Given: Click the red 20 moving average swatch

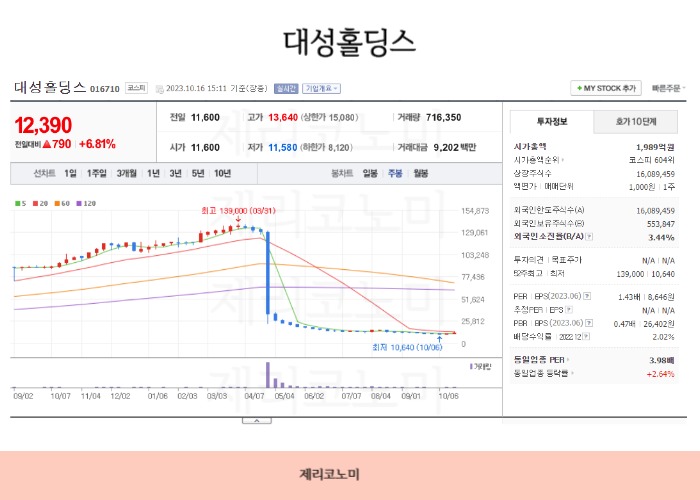Looking at the screenshot, I should [35, 204].
